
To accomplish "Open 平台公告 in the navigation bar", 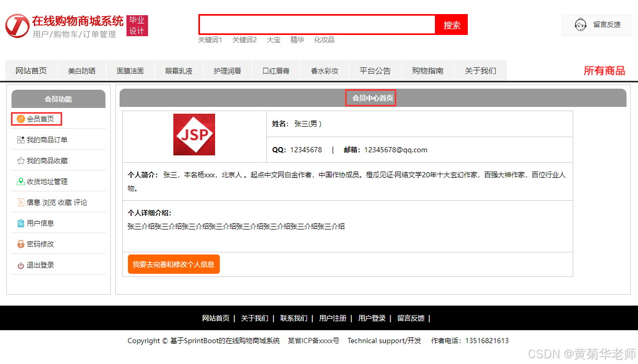I will point(375,70).
